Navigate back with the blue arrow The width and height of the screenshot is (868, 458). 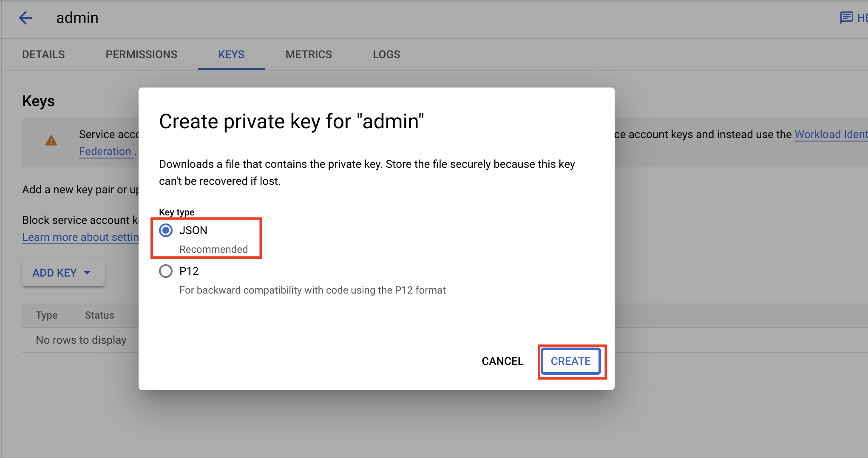pos(26,18)
